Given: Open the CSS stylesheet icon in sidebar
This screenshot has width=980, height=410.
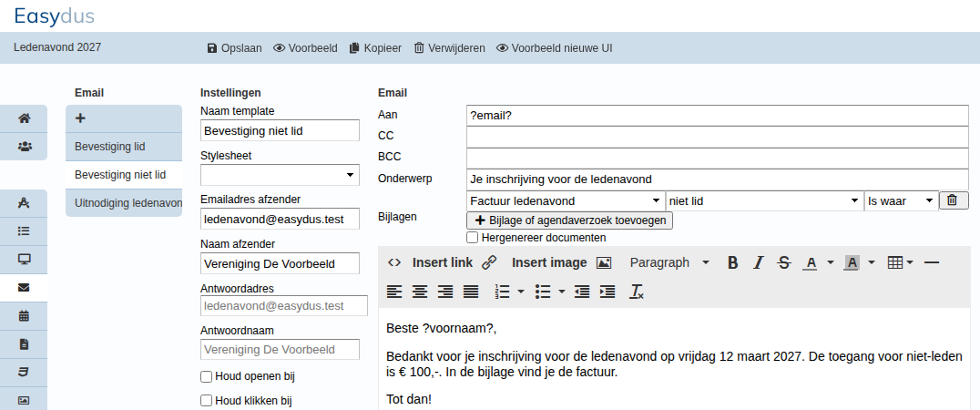Looking at the screenshot, I should 24,372.
